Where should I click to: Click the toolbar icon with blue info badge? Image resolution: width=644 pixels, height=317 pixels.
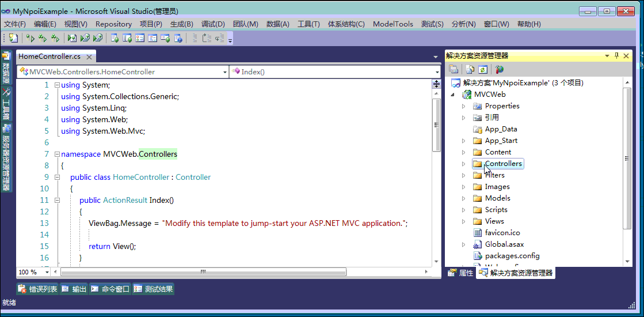[x=178, y=38]
